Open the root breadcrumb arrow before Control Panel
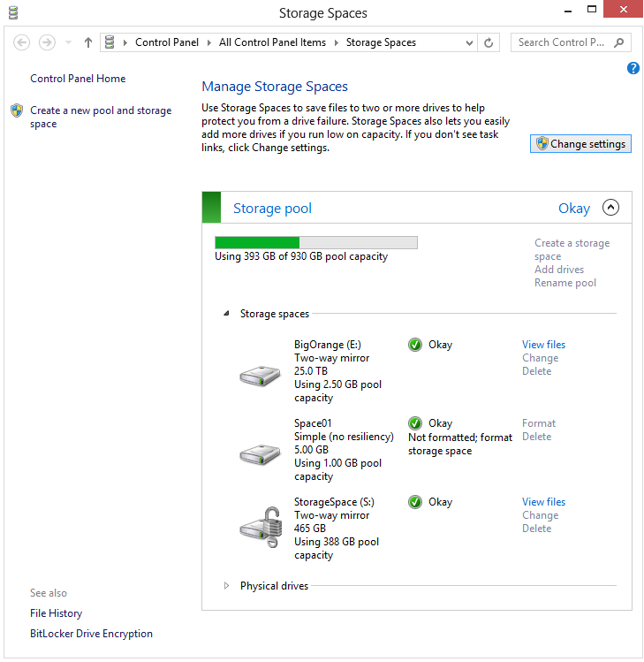The image size is (644, 662). pyautogui.click(x=125, y=42)
